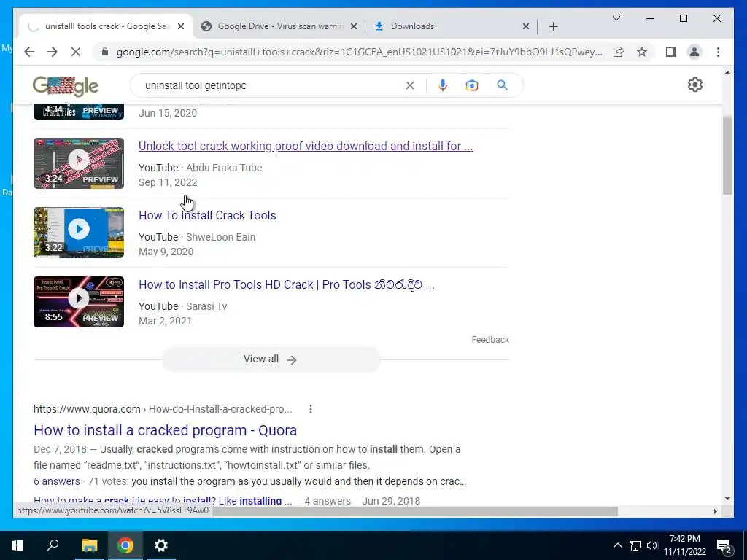Viewport: 747px width, 560px height.
Task: Open Google quick settings gear
Action: tap(694, 85)
